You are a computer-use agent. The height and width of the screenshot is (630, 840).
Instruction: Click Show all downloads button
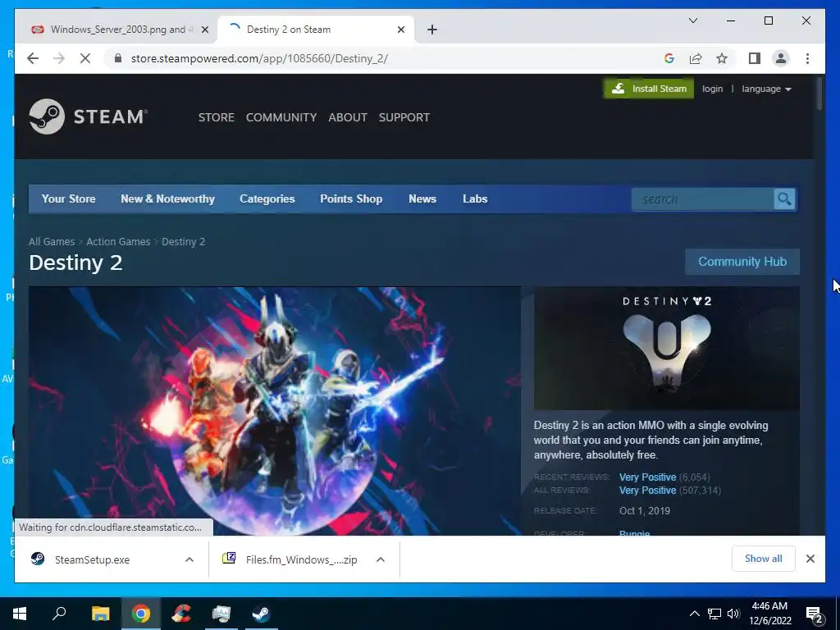(x=764, y=559)
